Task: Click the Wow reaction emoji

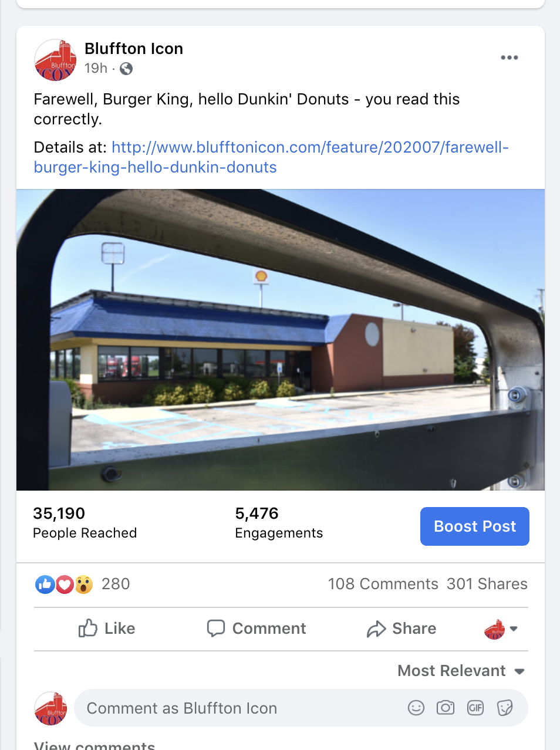Action: click(84, 585)
